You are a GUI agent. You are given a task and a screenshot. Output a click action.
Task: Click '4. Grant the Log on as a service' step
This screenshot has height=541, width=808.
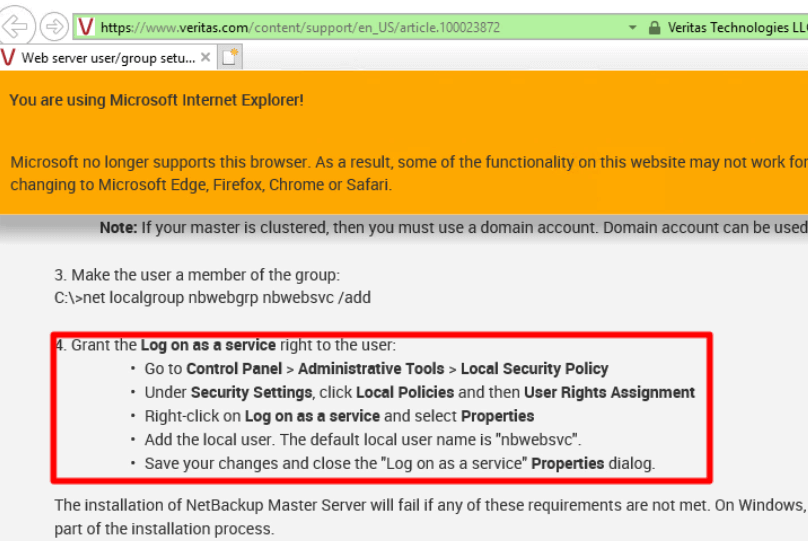coord(226,345)
